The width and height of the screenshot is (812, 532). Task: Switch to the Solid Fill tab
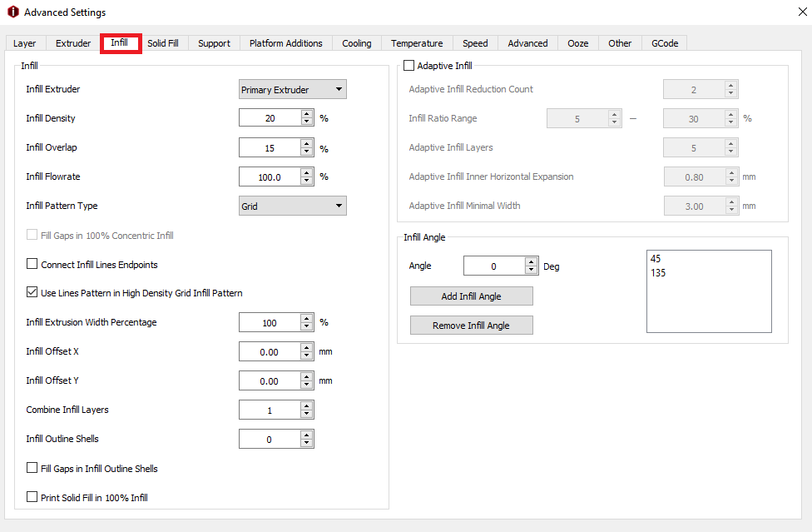click(x=163, y=43)
